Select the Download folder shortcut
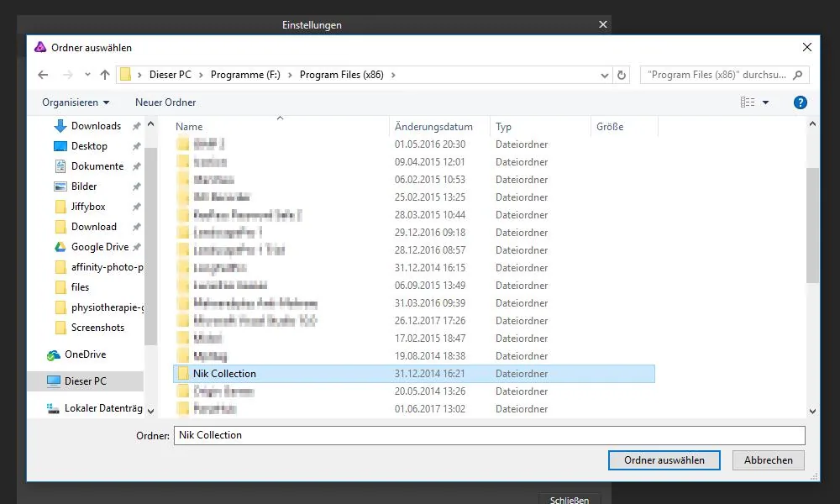 94,227
